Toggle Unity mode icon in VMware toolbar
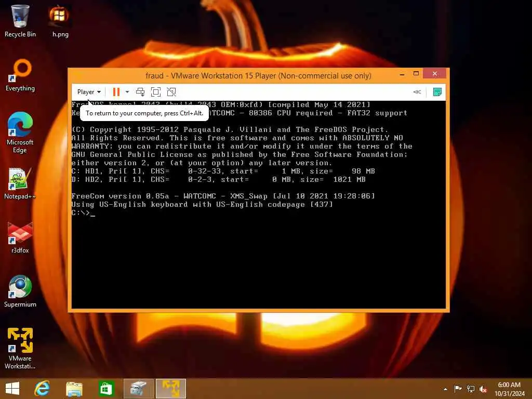Viewport: 532px width, 399px height. tap(171, 92)
